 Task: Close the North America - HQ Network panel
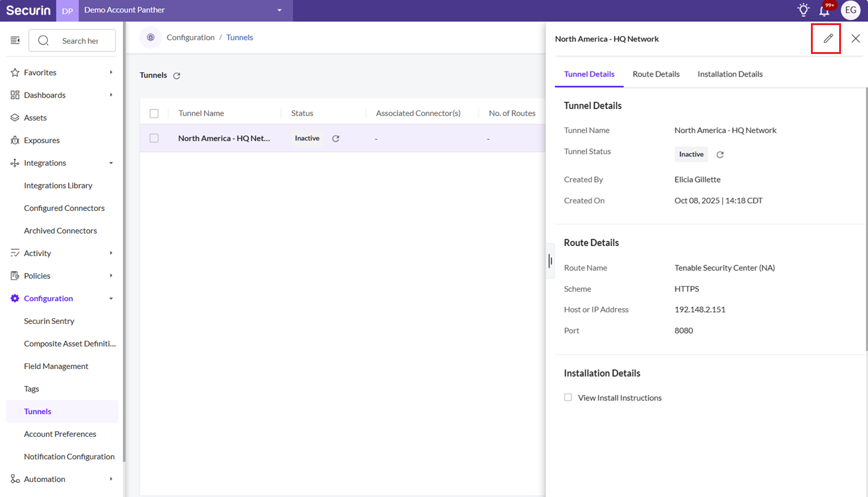click(855, 38)
